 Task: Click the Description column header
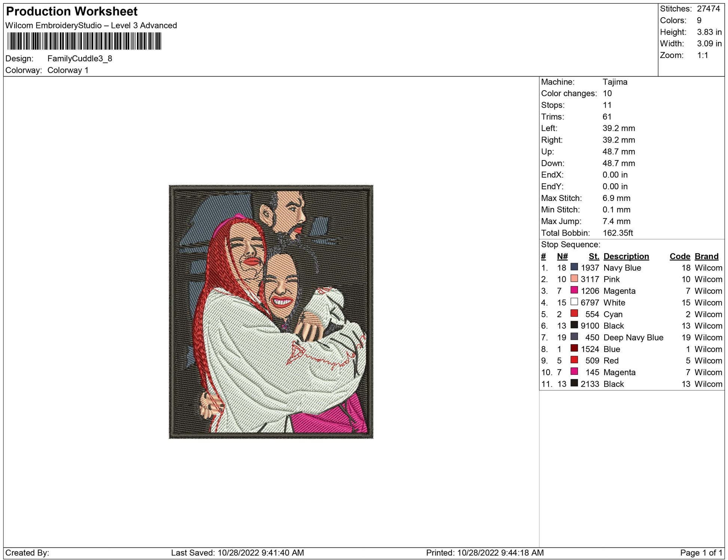tap(626, 256)
